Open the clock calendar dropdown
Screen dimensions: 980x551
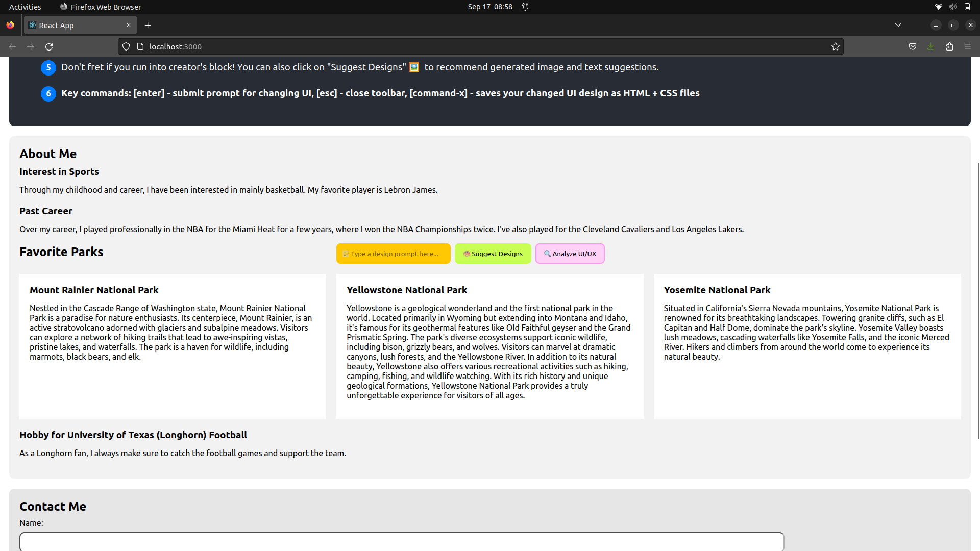490,7
